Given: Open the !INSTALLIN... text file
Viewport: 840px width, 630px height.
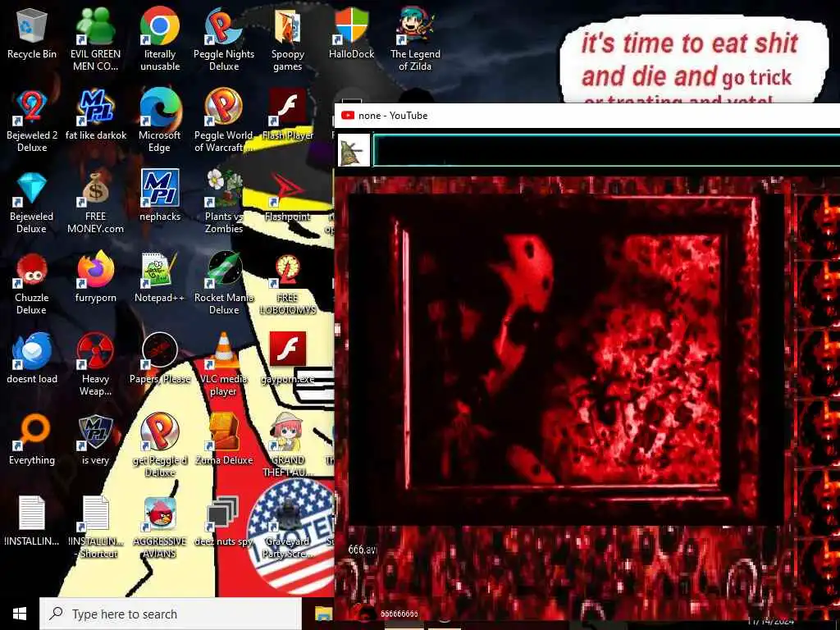Looking at the screenshot, I should tap(32, 522).
